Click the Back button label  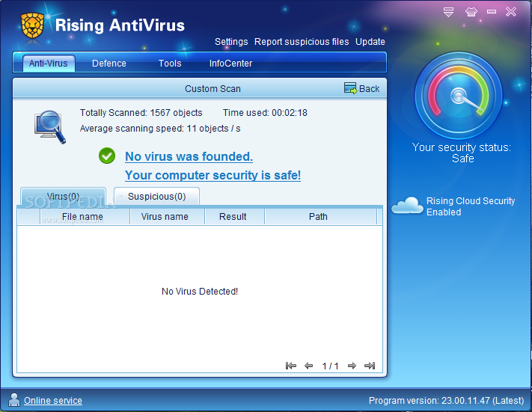369,89
